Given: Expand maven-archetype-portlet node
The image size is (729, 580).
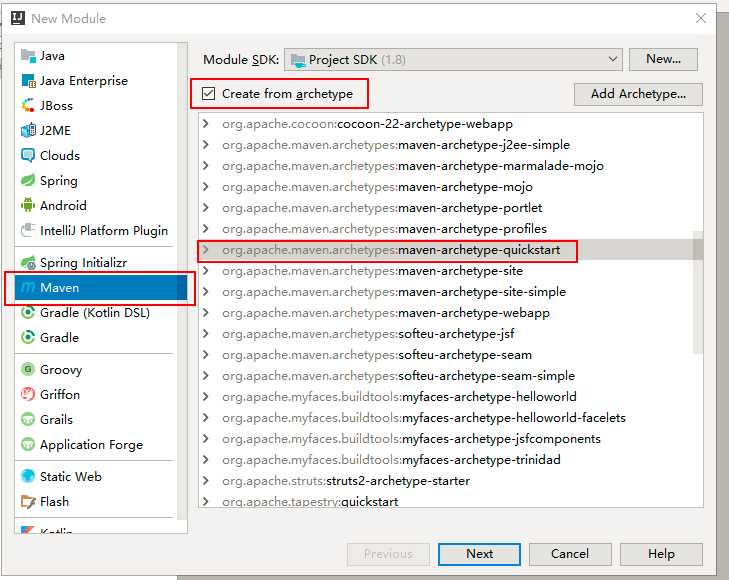Looking at the screenshot, I should (x=205, y=208).
